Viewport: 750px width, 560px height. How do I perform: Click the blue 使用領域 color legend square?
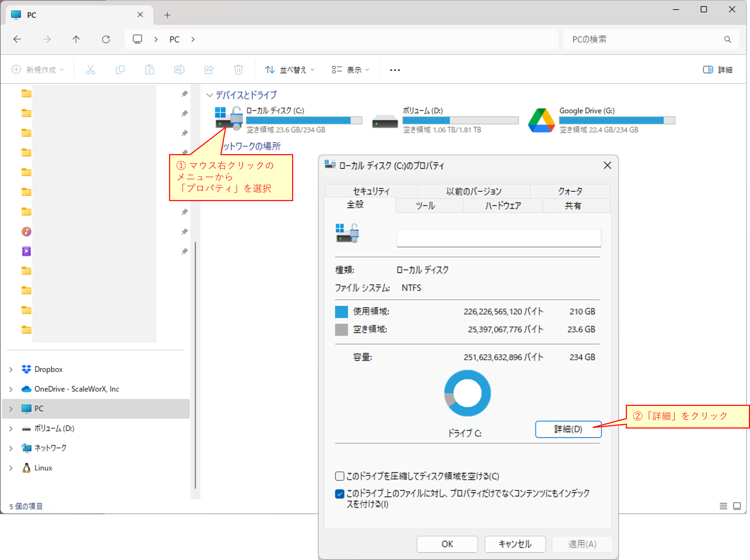point(341,311)
